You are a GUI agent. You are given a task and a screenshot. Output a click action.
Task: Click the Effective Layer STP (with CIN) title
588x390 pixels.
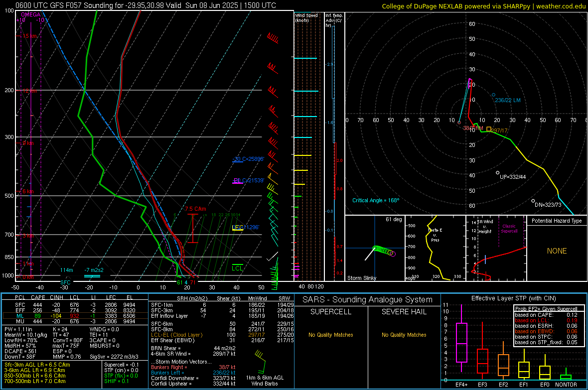513,298
